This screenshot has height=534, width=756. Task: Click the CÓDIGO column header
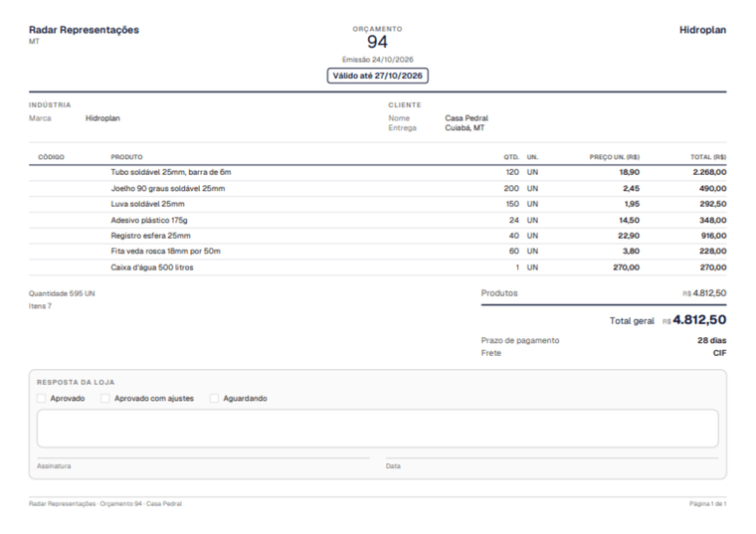[51, 157]
